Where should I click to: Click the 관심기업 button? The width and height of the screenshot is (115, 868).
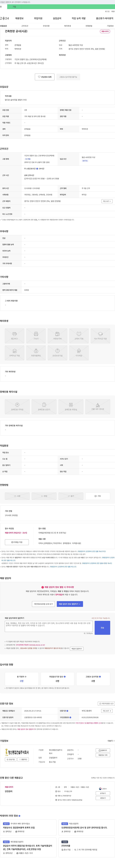pos(11,759)
